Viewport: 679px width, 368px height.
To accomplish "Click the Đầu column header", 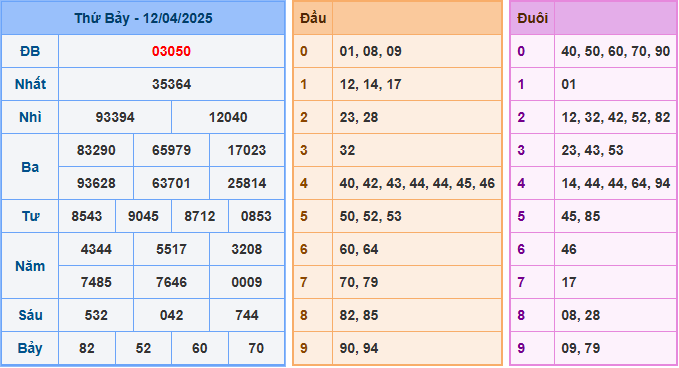I will pyautogui.click(x=313, y=18).
